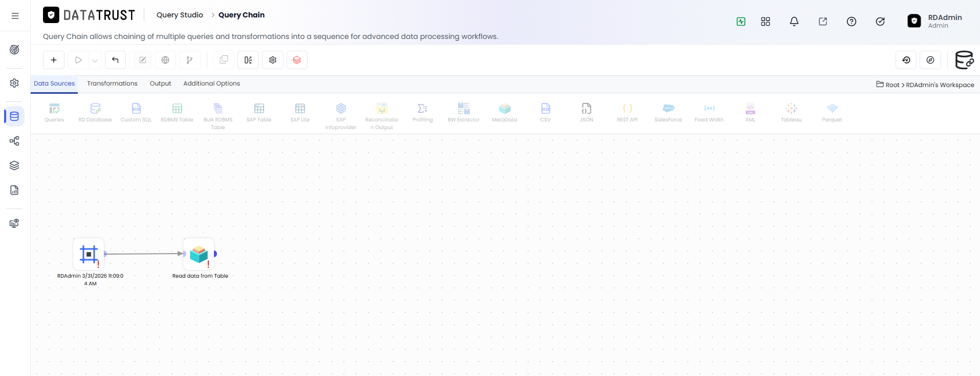The width and height of the screenshot is (980, 376).
Task: Click the add new plus button
Action: pos(54,60)
